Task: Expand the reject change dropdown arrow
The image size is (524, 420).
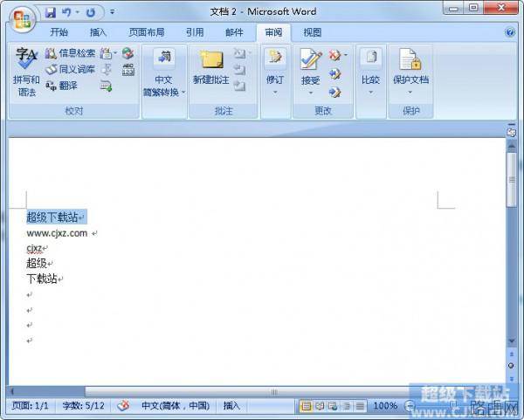Action: tap(346, 55)
